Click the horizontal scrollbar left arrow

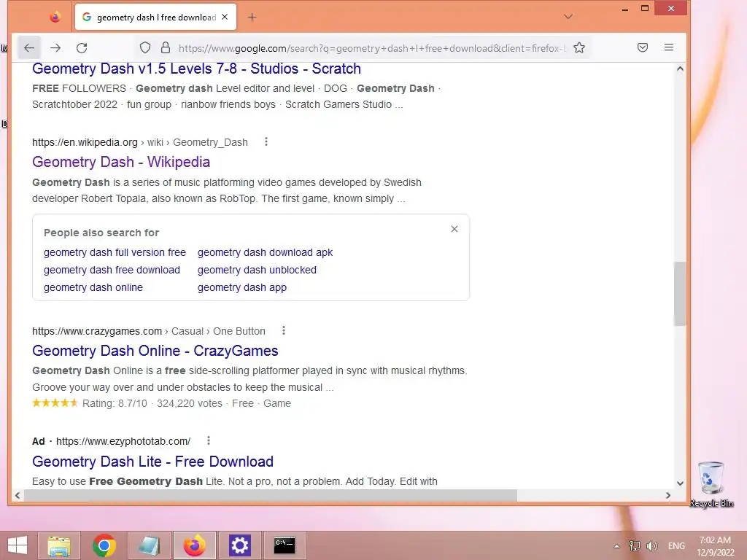[x=18, y=495]
